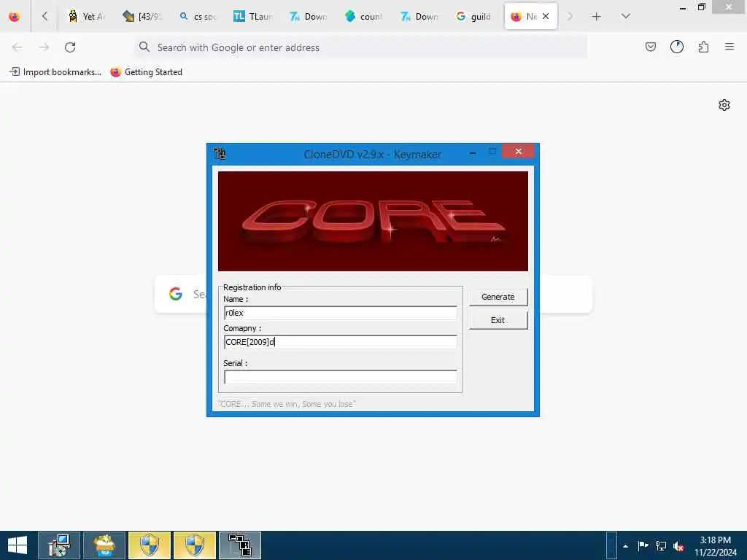Close the active New Tab tab
The width and height of the screenshot is (747, 560).
pos(546,16)
